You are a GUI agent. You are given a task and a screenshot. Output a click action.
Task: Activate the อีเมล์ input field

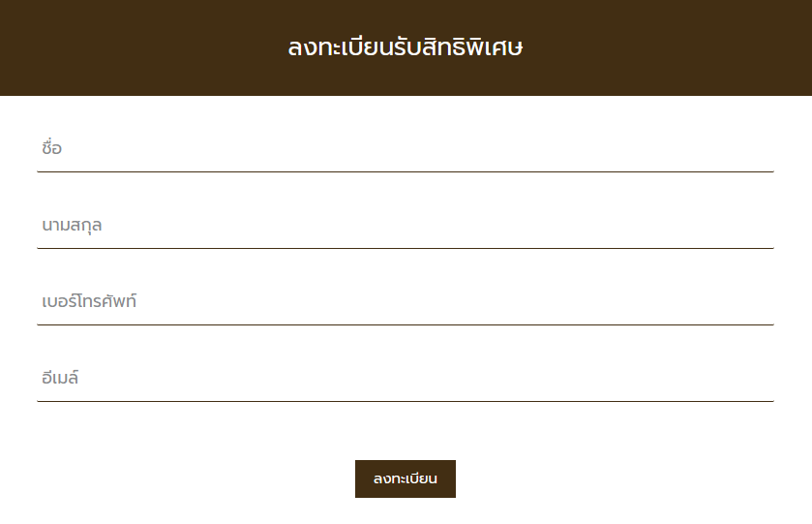405,379
